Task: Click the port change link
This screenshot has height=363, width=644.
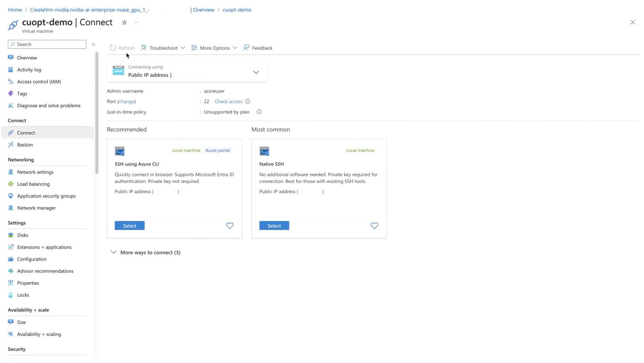Action: click(x=127, y=102)
